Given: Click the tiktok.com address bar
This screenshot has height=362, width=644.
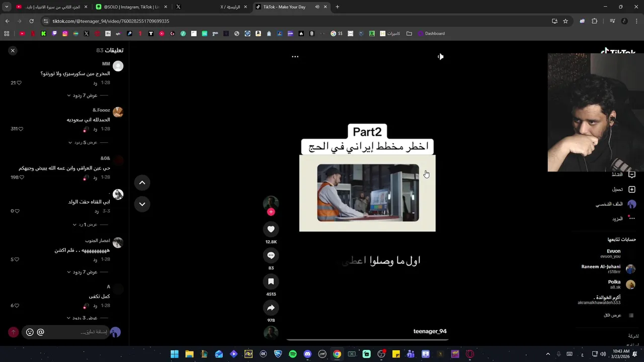Looking at the screenshot, I should point(297,21).
